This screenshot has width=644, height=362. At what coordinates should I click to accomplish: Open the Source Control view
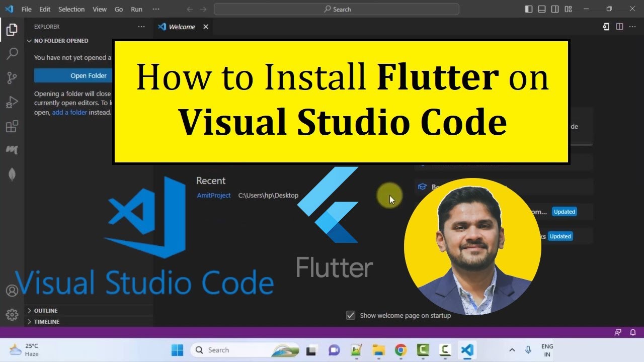12,78
